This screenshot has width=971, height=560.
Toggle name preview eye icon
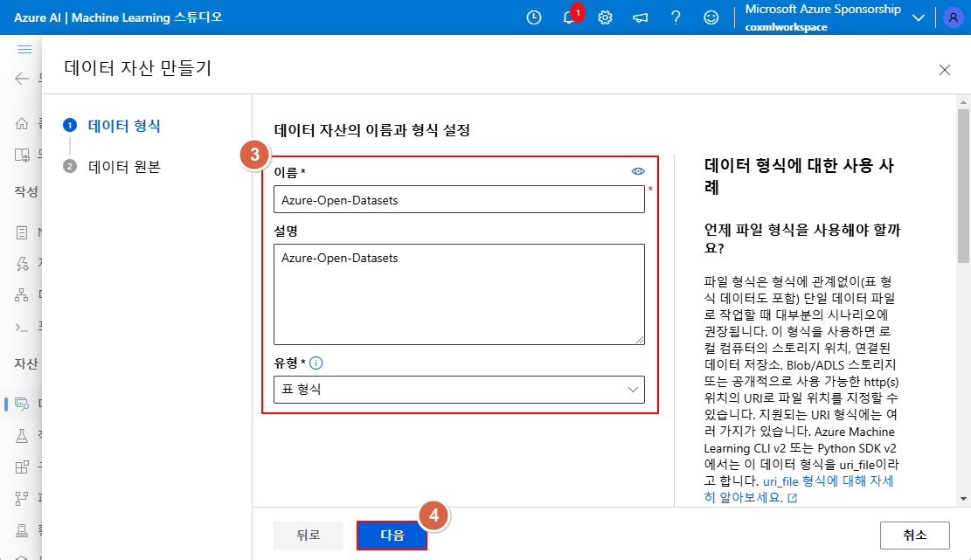(x=638, y=171)
